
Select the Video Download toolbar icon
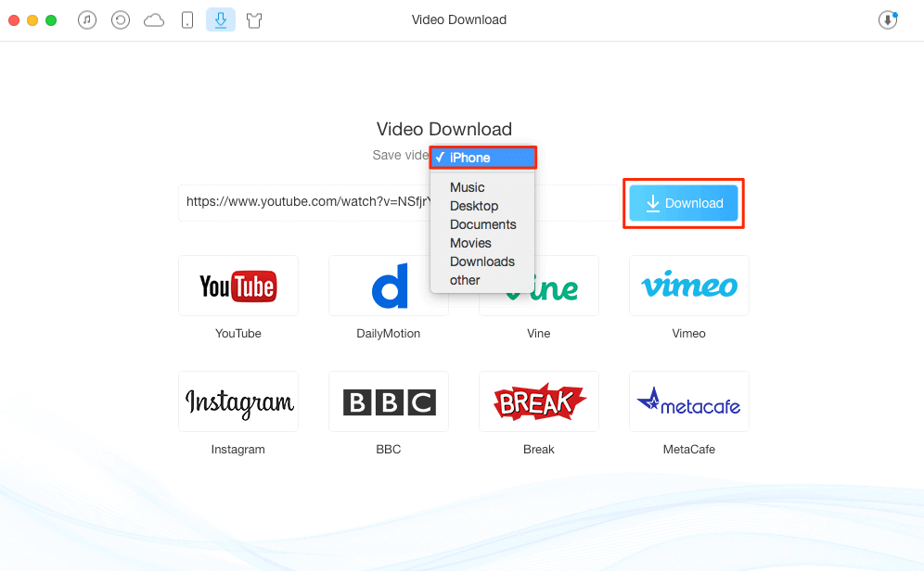pos(221,20)
